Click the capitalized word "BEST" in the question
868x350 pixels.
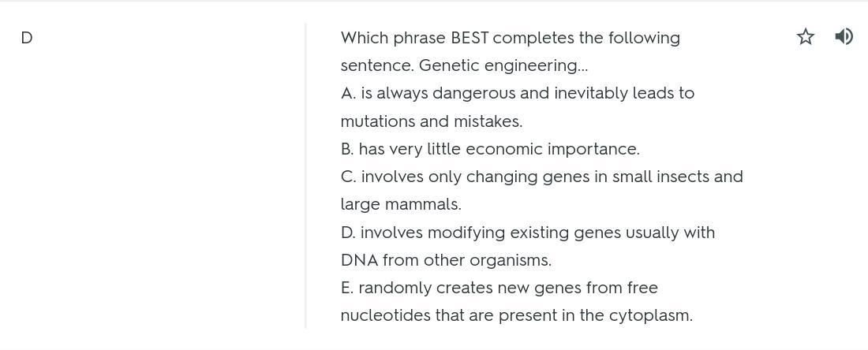pyautogui.click(x=470, y=38)
